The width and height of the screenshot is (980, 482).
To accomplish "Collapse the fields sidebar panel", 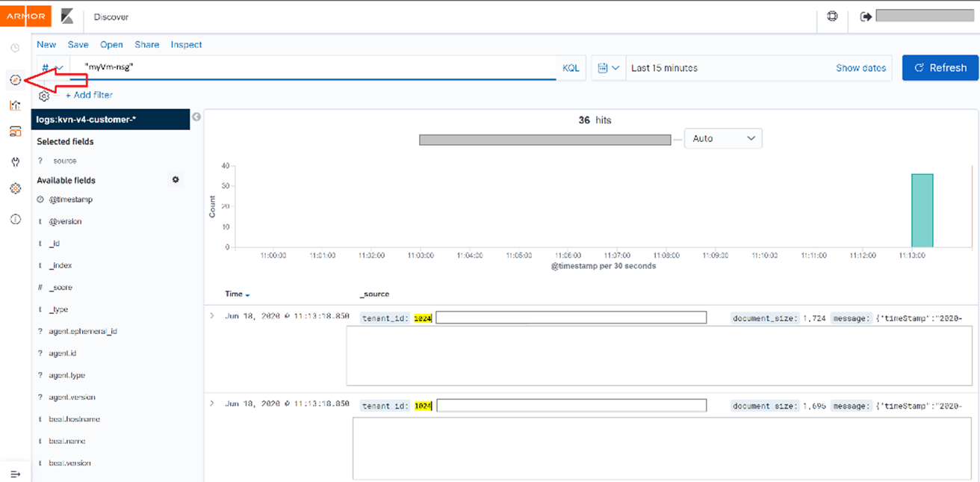I will (196, 117).
